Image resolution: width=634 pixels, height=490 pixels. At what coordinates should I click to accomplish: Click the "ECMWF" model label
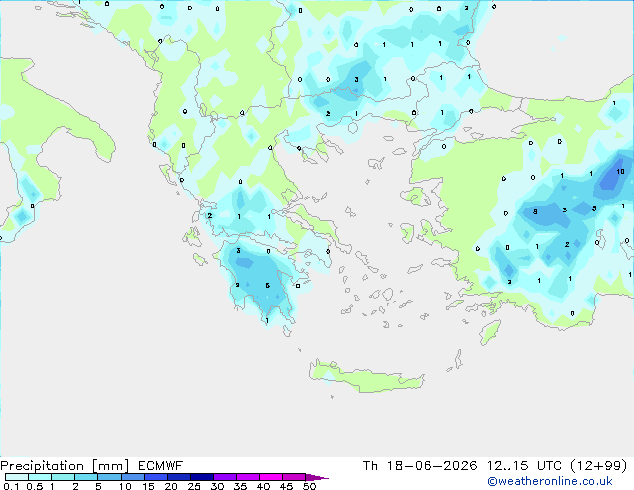point(161,466)
